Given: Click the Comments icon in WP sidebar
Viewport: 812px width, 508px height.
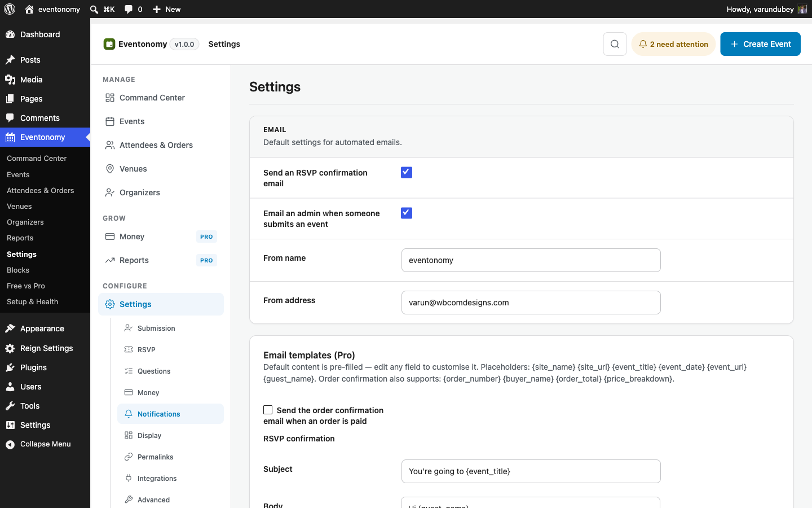Looking at the screenshot, I should [10, 118].
